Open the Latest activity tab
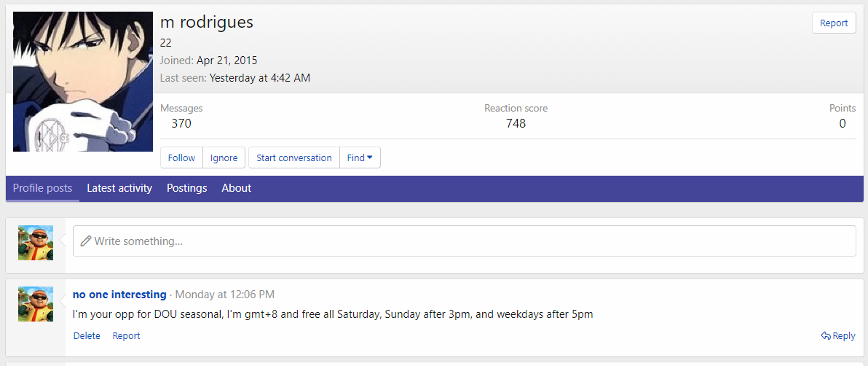 [119, 188]
